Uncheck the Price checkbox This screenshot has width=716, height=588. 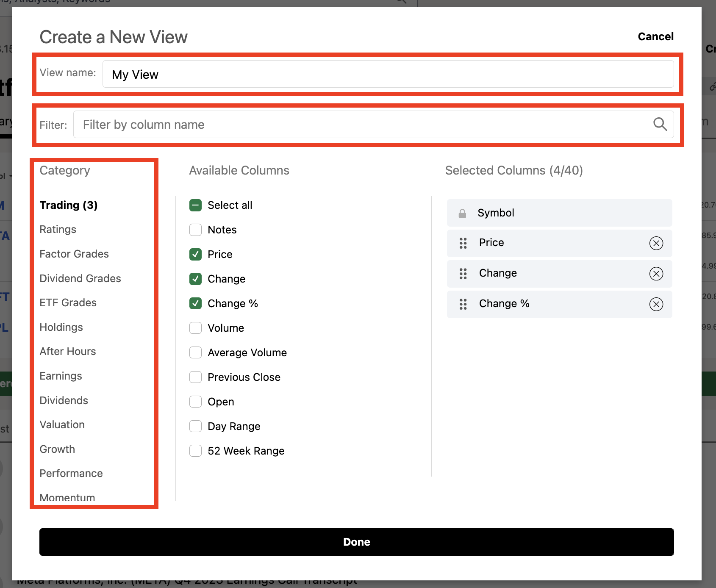point(195,254)
